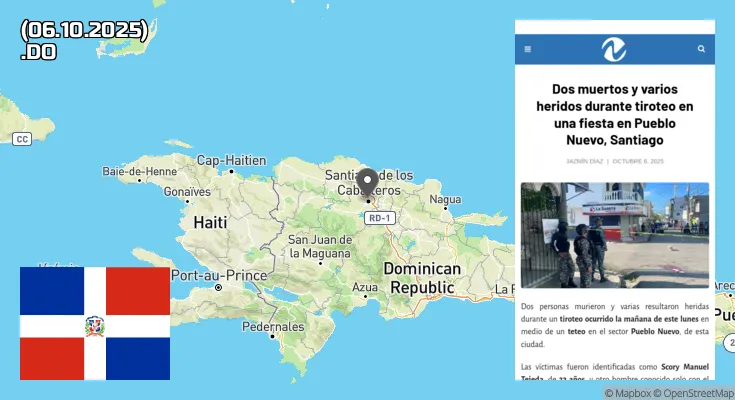Click the RD-1 highway shield
The height and width of the screenshot is (400, 735).
[x=379, y=217]
